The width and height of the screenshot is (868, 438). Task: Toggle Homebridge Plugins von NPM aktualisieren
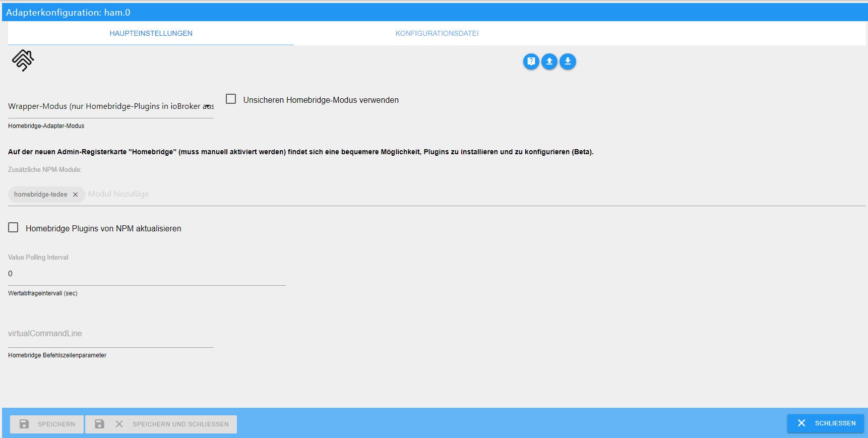coord(13,228)
